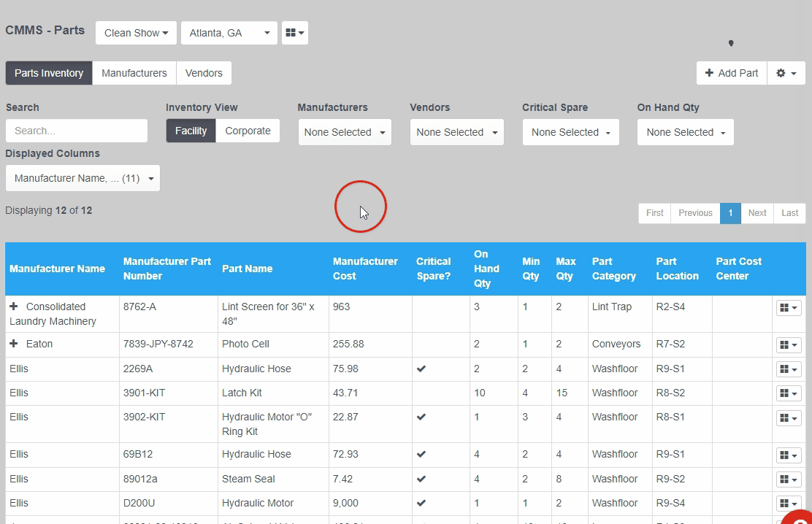Click the Latch Kit part name
Image resolution: width=812 pixels, height=524 pixels.
pyautogui.click(x=242, y=393)
